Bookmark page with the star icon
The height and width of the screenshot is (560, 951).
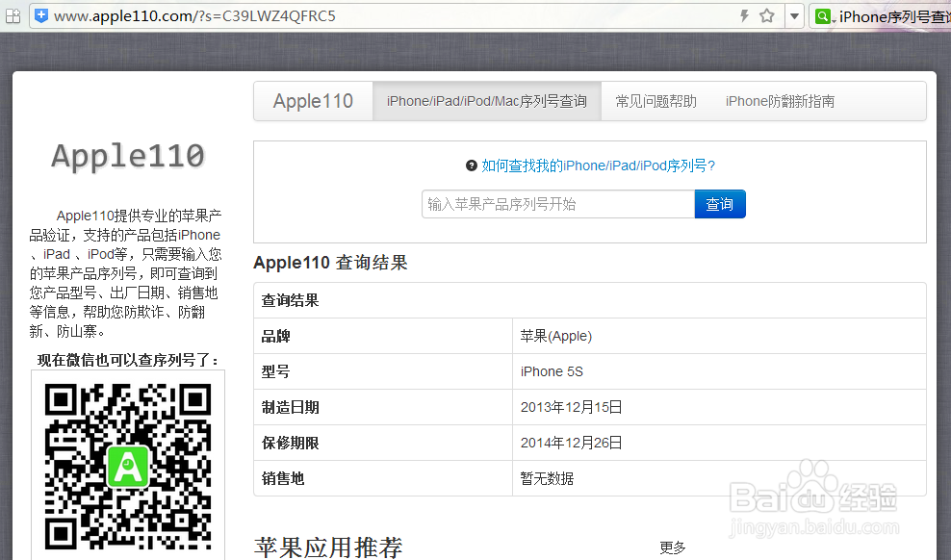[767, 15]
